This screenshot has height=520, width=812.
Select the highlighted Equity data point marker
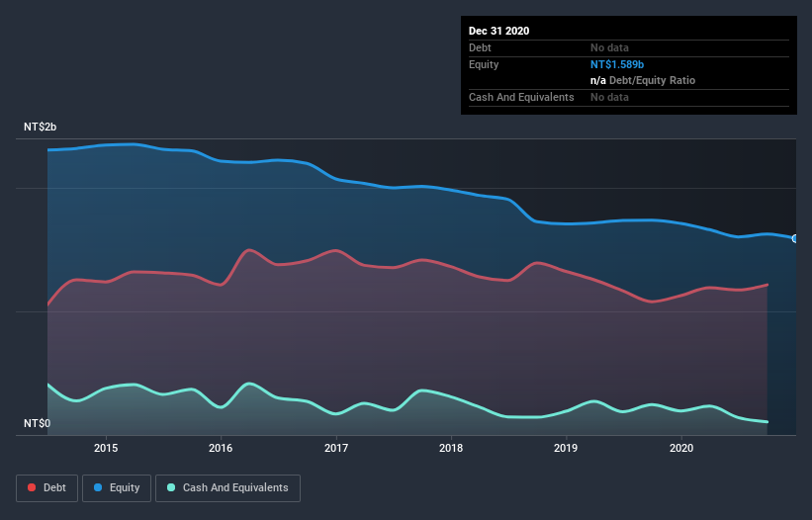point(795,238)
